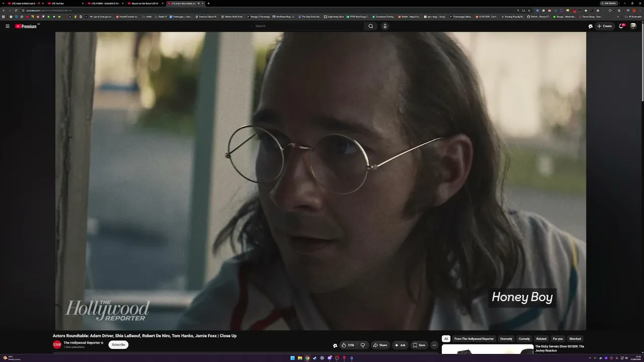The image size is (644, 362).
Task: Subscribe to The Hollywood Reporter
Action: pyautogui.click(x=118, y=344)
